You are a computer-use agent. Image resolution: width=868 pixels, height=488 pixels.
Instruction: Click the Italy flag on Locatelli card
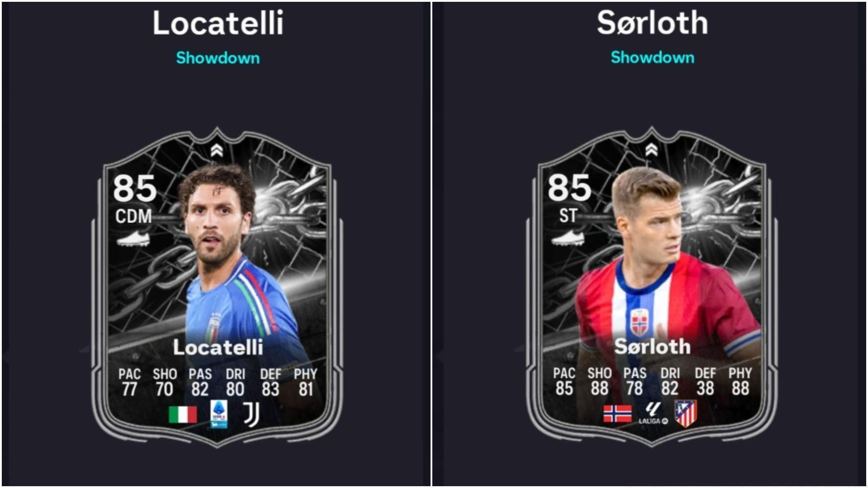pyautogui.click(x=183, y=414)
